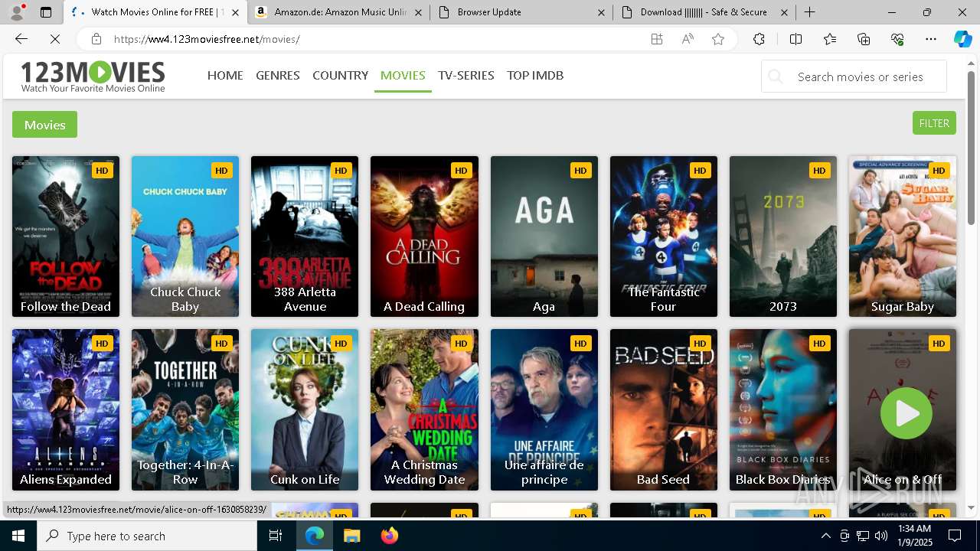
Task: Open Task View in taskbar
Action: pos(276,536)
